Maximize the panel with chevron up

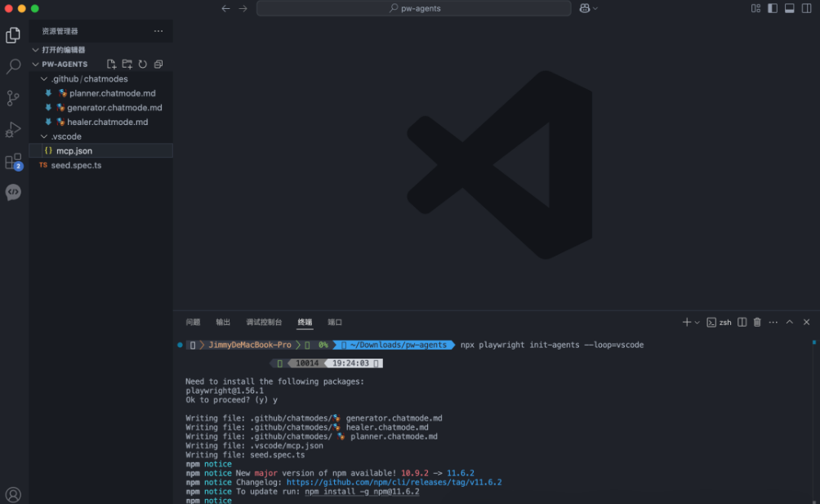click(790, 322)
